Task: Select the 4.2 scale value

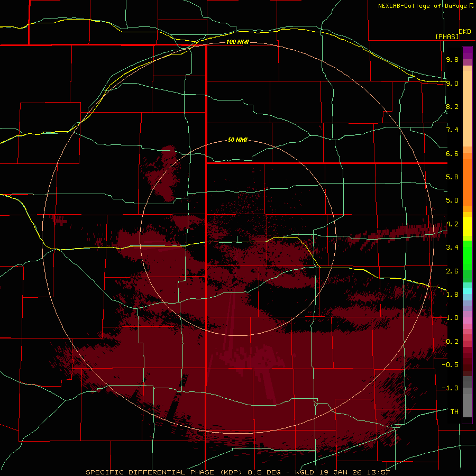Action: (x=452, y=224)
